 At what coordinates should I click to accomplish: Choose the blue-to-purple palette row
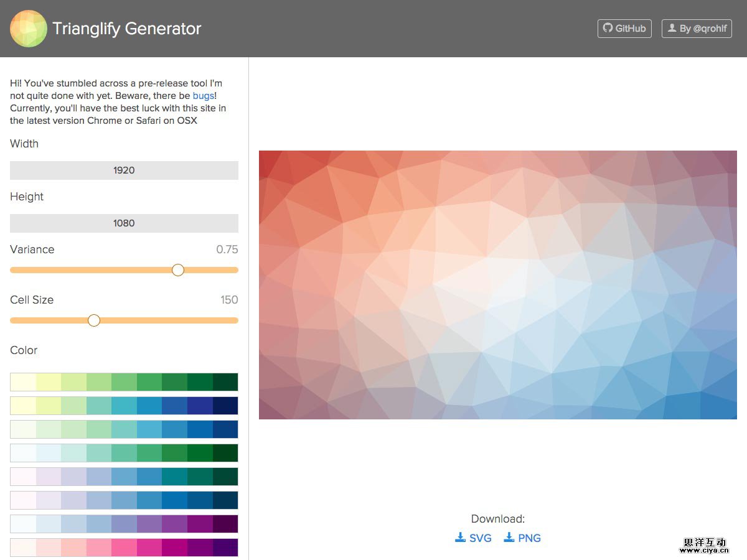pos(124,524)
